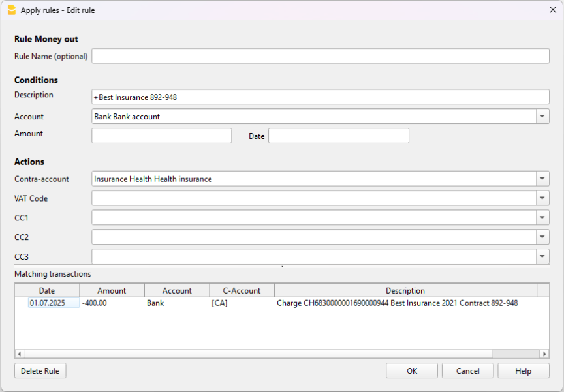Image resolution: width=564 pixels, height=392 pixels.
Task: Click the Delete Rule button
Action: 40,370
